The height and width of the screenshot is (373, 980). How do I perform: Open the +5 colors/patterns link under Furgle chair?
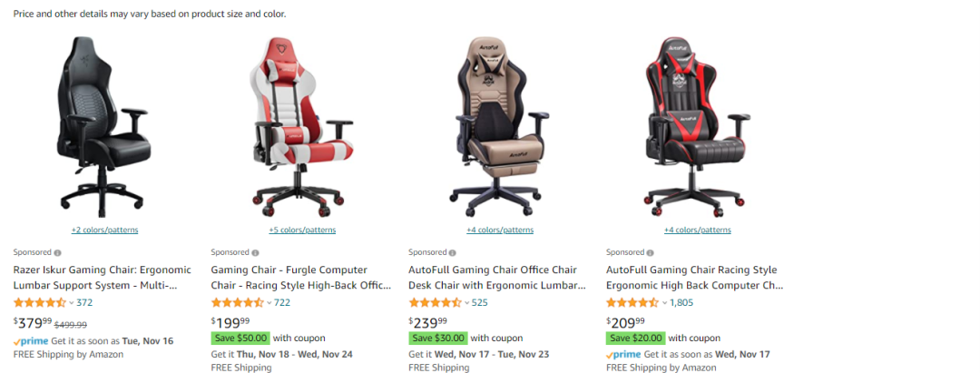[302, 230]
